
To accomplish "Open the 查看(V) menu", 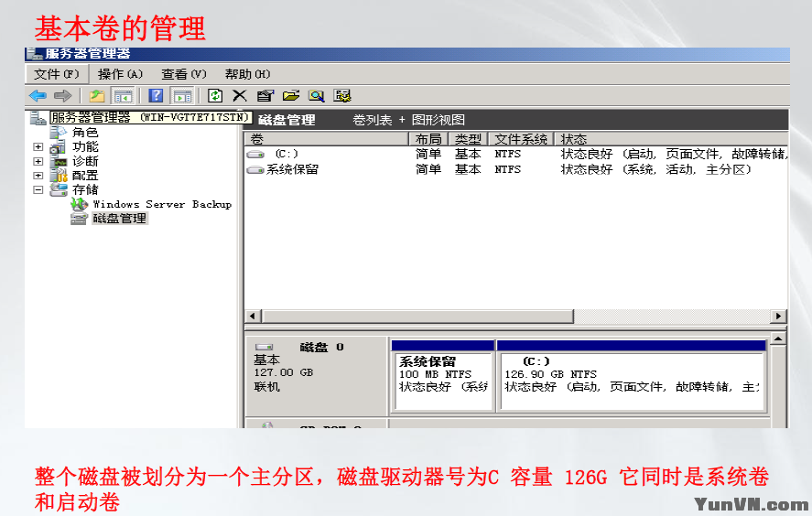I will pyautogui.click(x=184, y=74).
